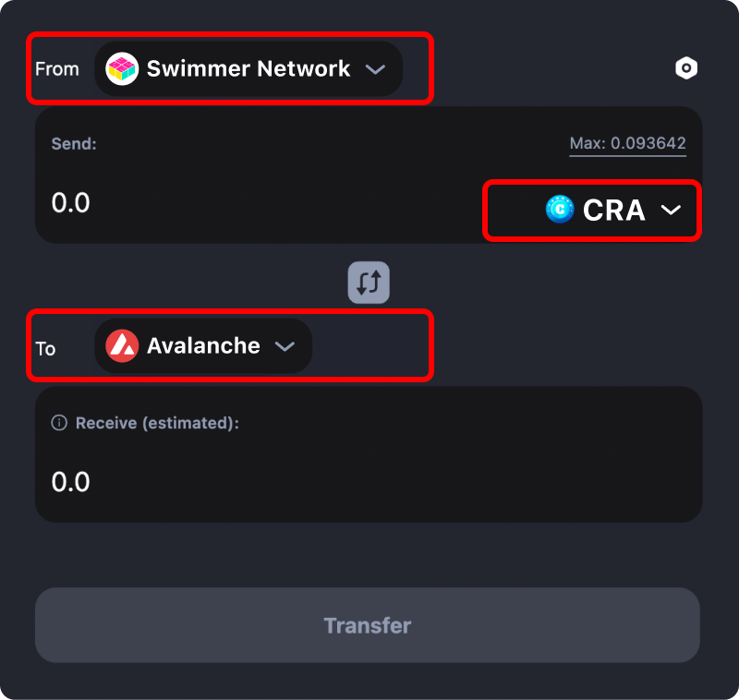
Task: Click the Swimmer Network logo icon
Action: 121,67
